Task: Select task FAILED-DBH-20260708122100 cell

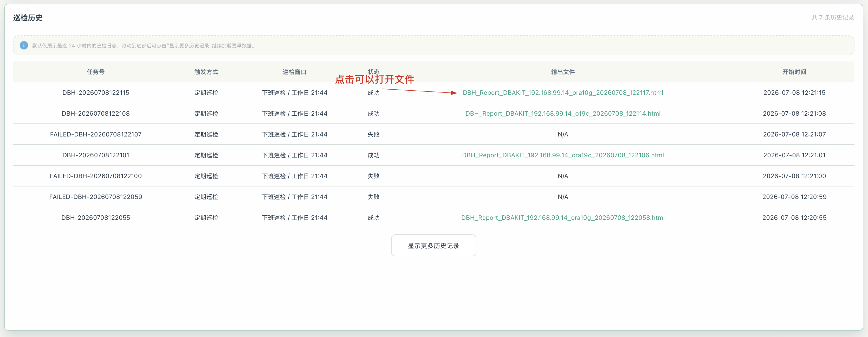Action: 96,176
